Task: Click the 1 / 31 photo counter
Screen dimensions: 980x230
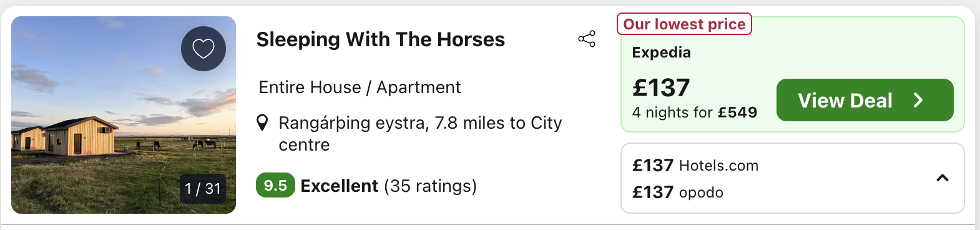Action: click(203, 188)
